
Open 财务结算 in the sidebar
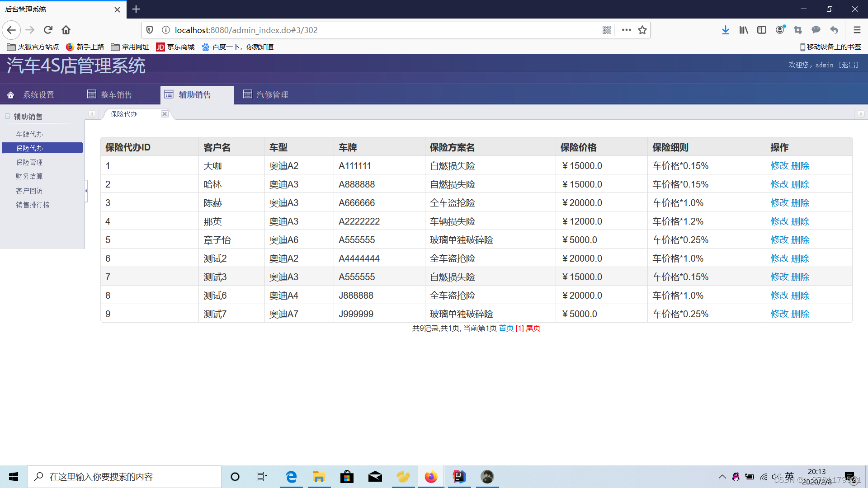(x=29, y=176)
